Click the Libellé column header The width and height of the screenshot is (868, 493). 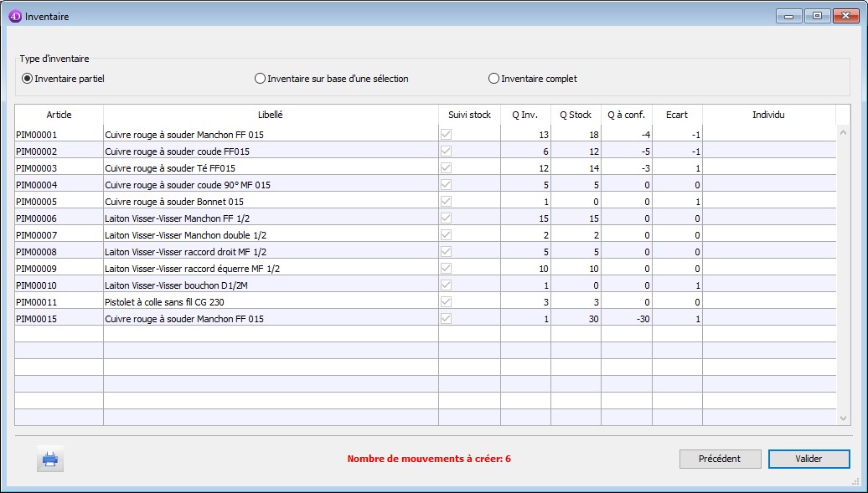(x=271, y=115)
